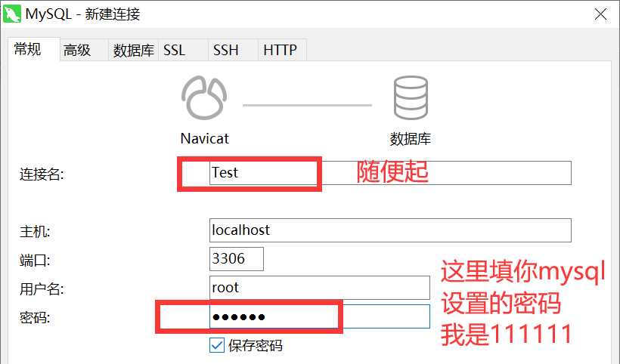Open the 数据库 tab

133,50
